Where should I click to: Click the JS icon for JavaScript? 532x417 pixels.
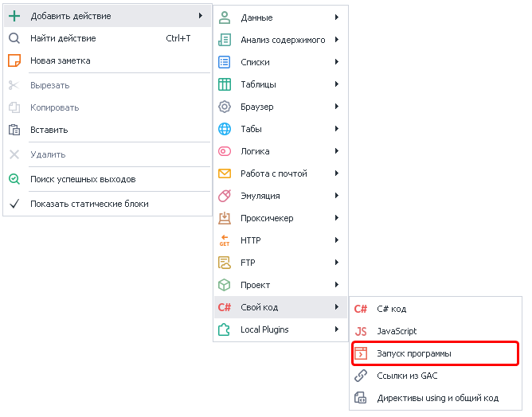(361, 331)
